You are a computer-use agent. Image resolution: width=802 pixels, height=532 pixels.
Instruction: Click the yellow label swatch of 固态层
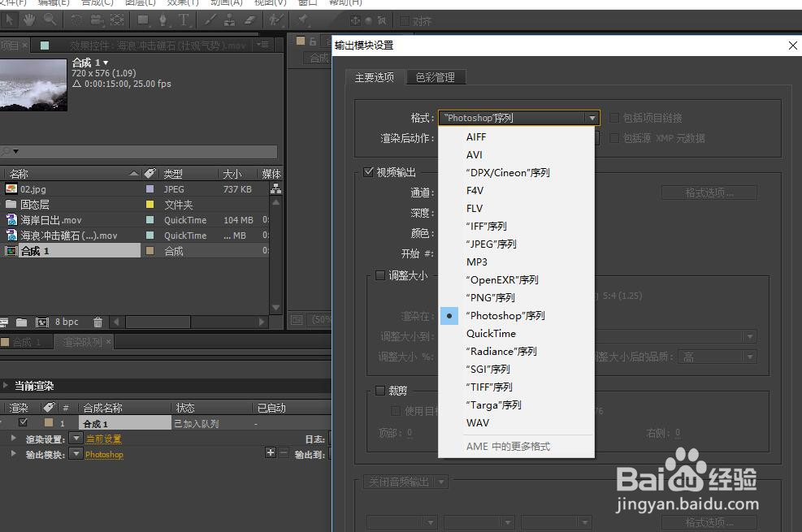pos(150,205)
